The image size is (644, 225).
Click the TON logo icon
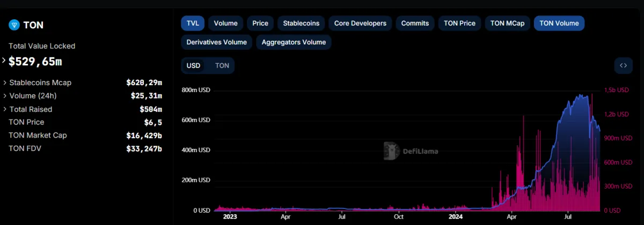pyautogui.click(x=14, y=25)
